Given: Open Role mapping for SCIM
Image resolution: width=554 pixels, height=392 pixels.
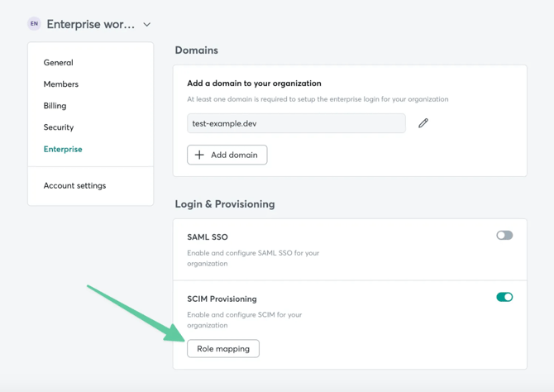Looking at the screenshot, I should [x=223, y=349].
